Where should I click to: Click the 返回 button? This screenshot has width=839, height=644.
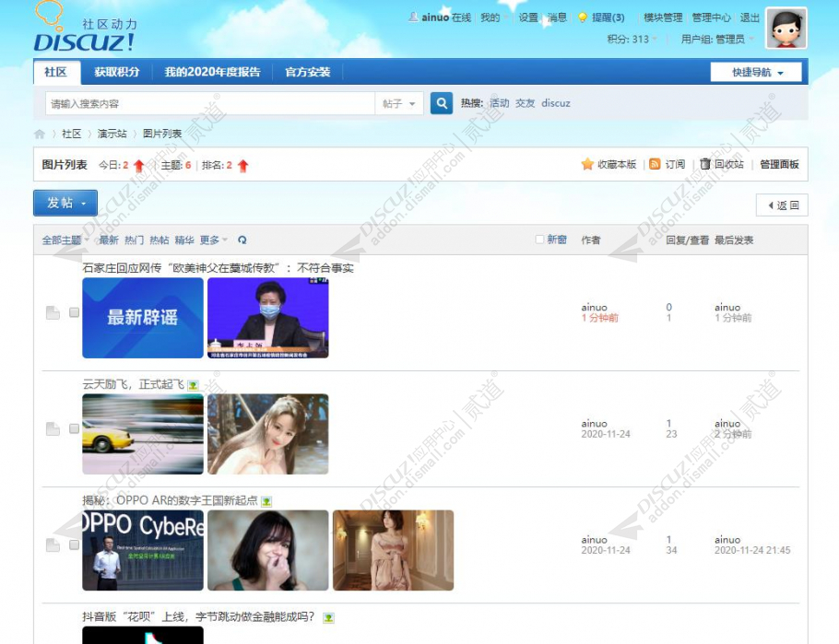[782, 205]
